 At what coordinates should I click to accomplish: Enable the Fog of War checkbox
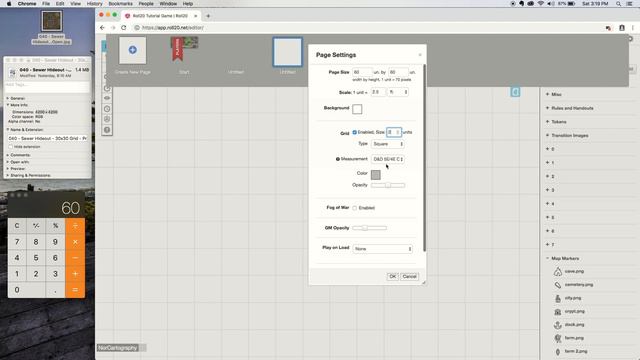click(354, 208)
